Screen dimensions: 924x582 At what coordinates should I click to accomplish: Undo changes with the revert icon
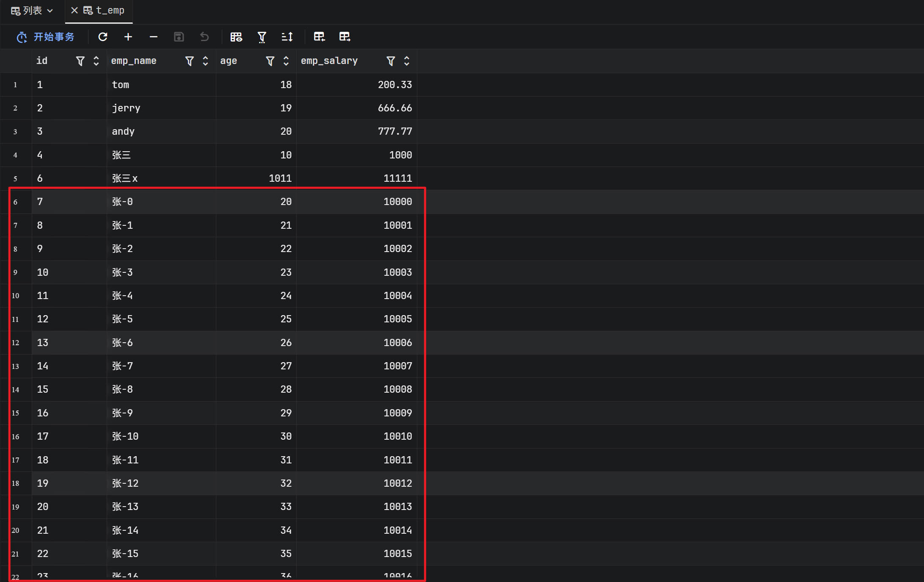point(204,37)
